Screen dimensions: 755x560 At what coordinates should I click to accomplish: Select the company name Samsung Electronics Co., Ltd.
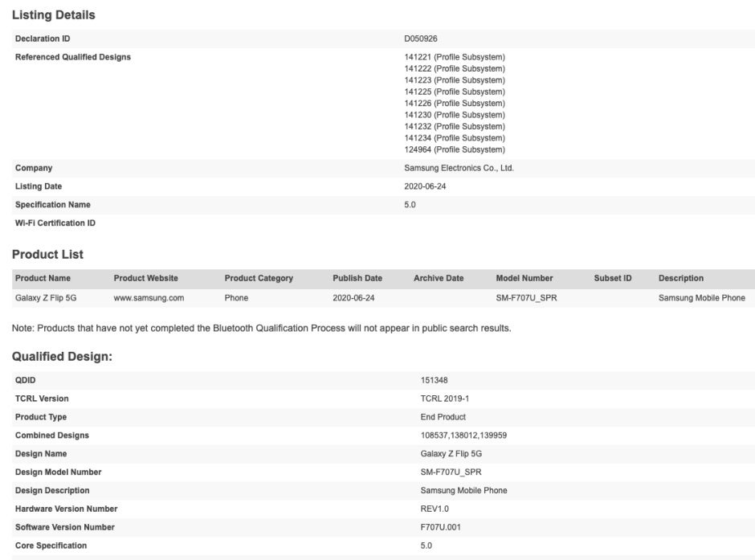[459, 168]
